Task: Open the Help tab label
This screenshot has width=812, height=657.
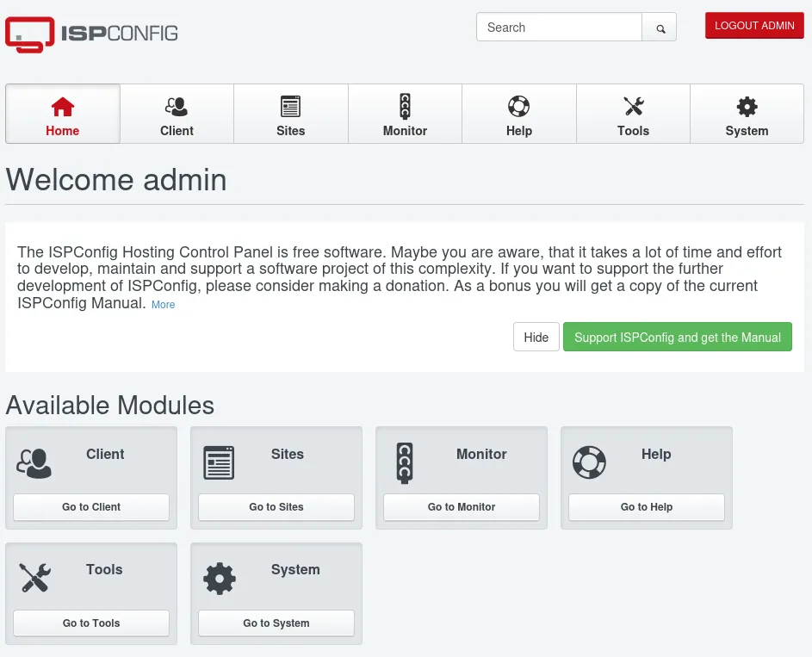Action: click(519, 131)
